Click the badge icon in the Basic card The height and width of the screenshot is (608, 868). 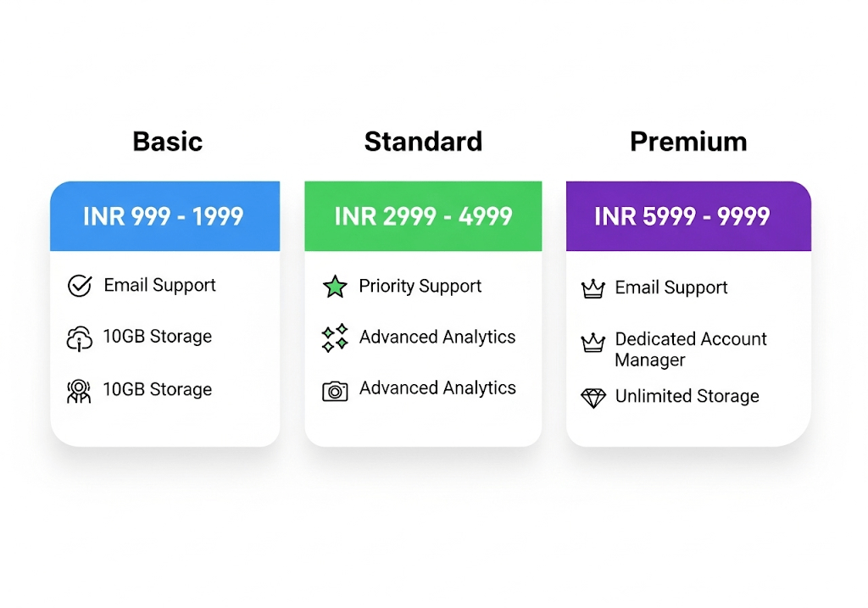click(x=79, y=391)
